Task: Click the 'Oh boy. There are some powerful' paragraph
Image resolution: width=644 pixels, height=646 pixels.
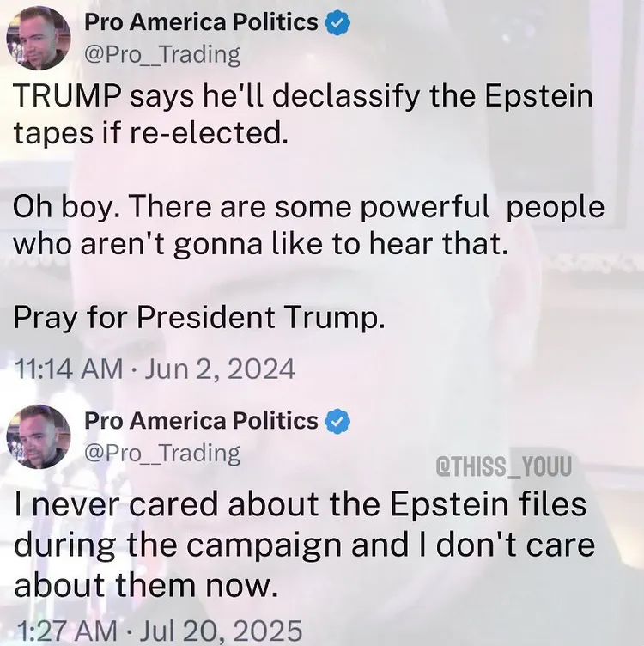Action: point(309,225)
